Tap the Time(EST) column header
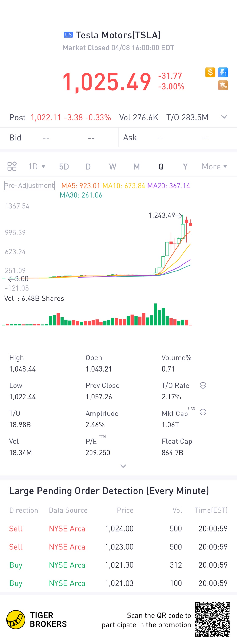Image resolution: width=237 pixels, height=644 pixels. click(211, 510)
